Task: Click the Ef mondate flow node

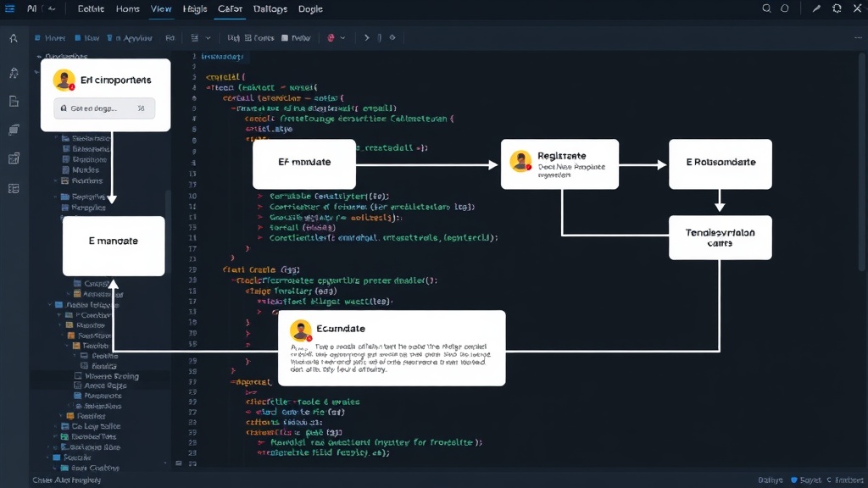Action: 304,164
